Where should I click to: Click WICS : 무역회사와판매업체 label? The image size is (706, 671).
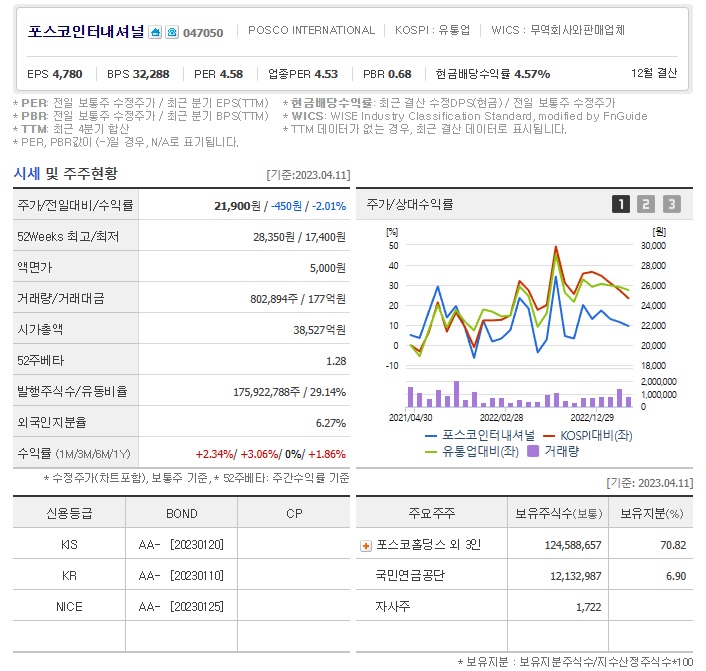pyautogui.click(x=558, y=30)
